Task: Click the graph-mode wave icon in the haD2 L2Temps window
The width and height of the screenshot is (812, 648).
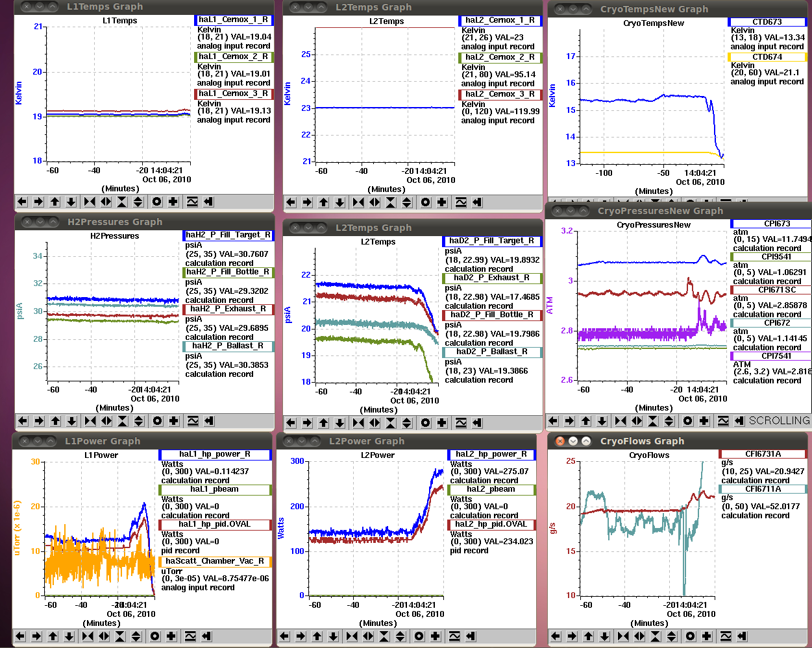Action: [x=461, y=423]
